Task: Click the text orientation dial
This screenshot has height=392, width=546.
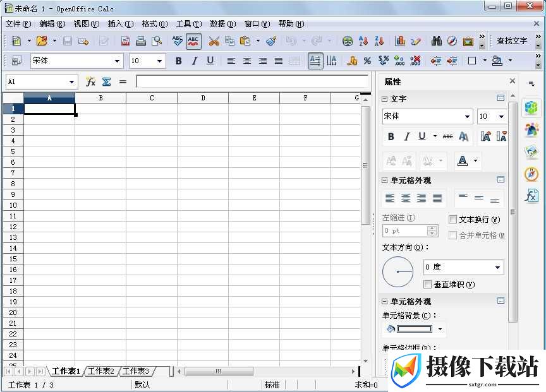Action: (x=397, y=271)
